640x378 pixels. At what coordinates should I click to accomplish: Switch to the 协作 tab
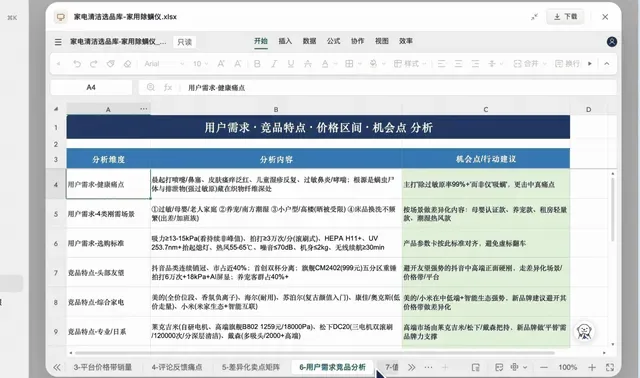358,41
